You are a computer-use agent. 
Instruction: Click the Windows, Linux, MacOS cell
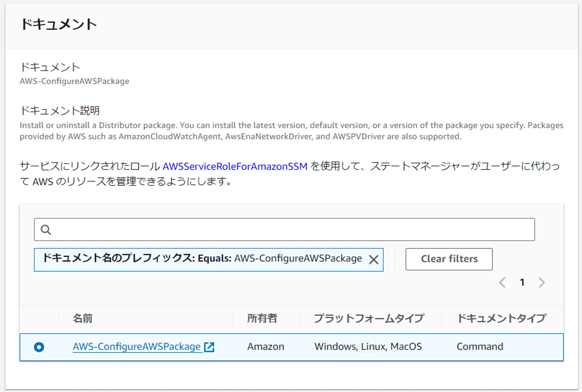click(368, 346)
